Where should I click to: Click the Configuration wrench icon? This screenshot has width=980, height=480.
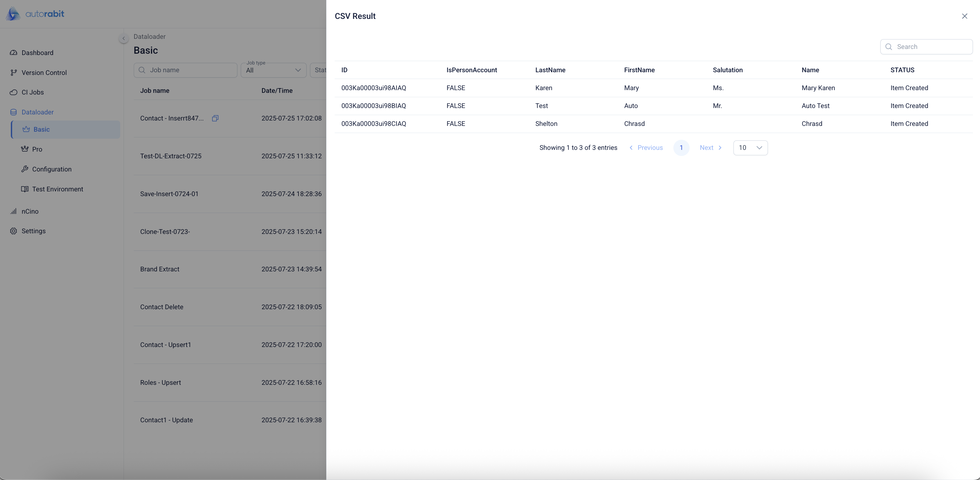pyautogui.click(x=25, y=169)
